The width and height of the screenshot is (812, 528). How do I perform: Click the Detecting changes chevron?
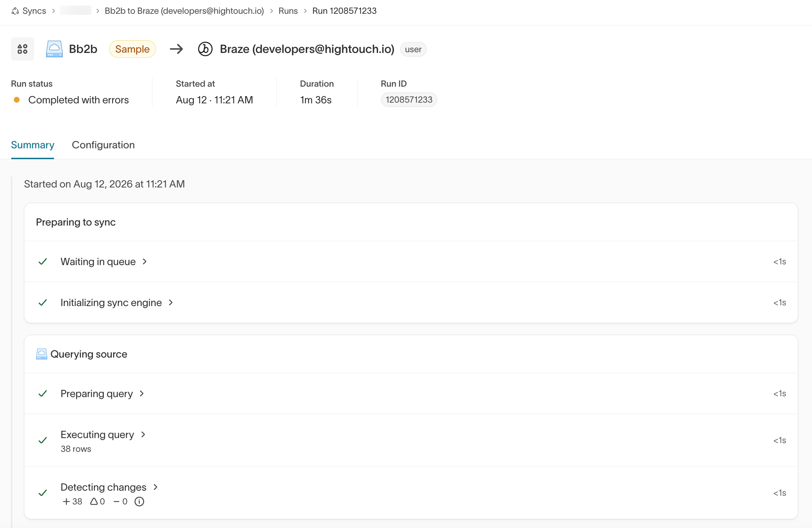click(156, 487)
